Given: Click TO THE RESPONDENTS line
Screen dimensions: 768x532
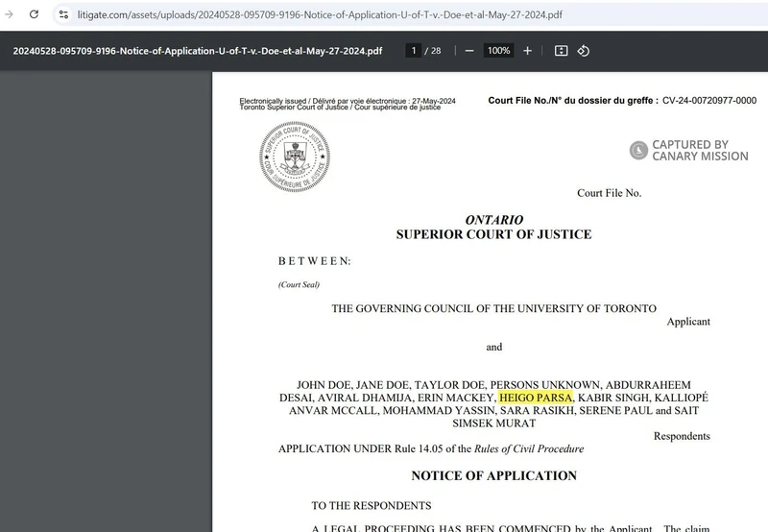Looking at the screenshot, I should [x=372, y=505].
